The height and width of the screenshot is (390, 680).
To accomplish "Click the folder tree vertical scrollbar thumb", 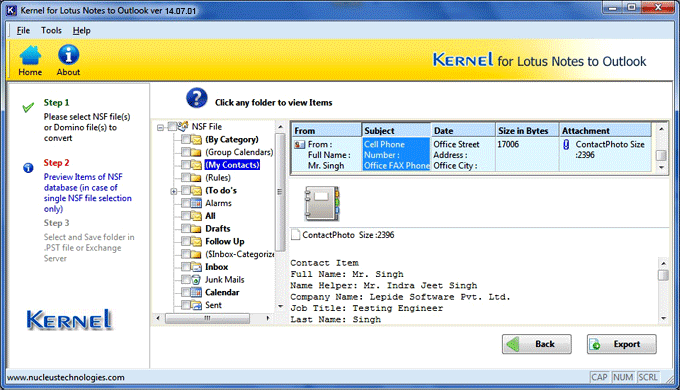I will point(280,191).
